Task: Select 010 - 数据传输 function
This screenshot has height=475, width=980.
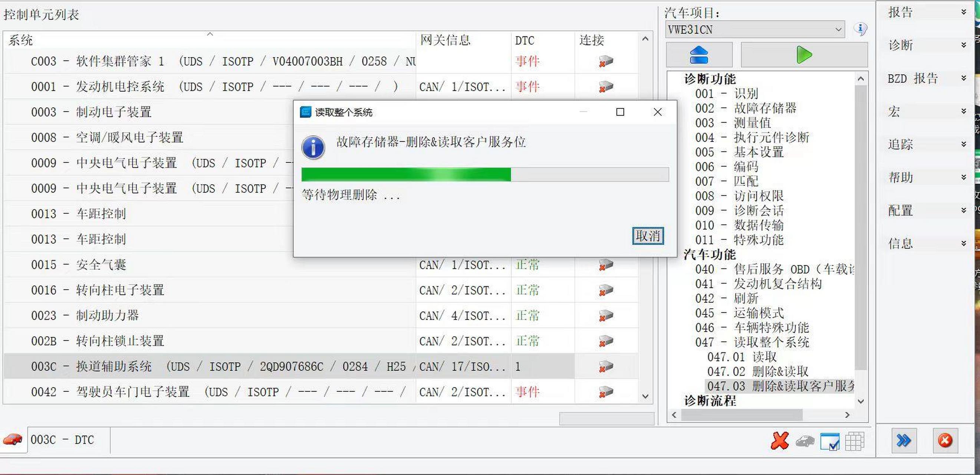Action: pyautogui.click(x=739, y=225)
